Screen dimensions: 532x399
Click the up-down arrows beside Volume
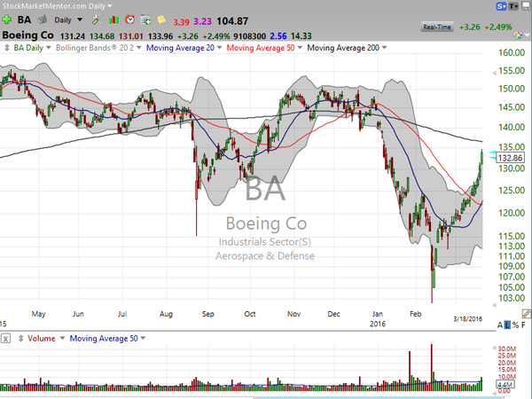(x=20, y=339)
